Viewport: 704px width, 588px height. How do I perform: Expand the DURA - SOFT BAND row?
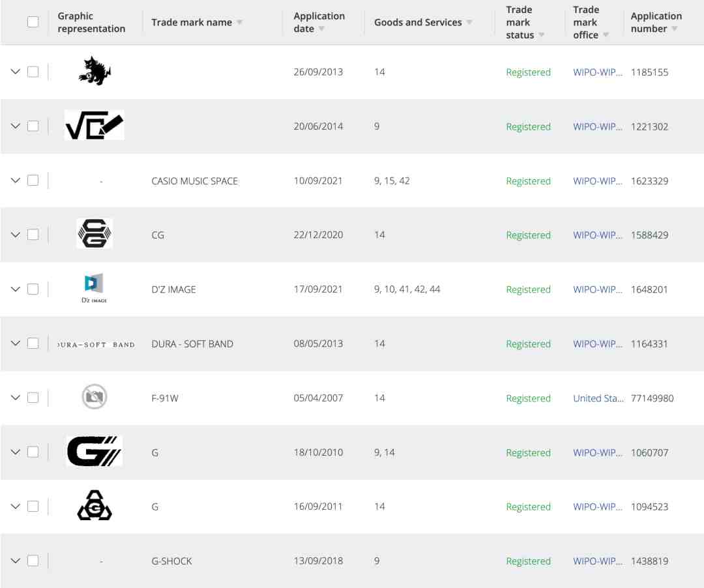(x=15, y=344)
